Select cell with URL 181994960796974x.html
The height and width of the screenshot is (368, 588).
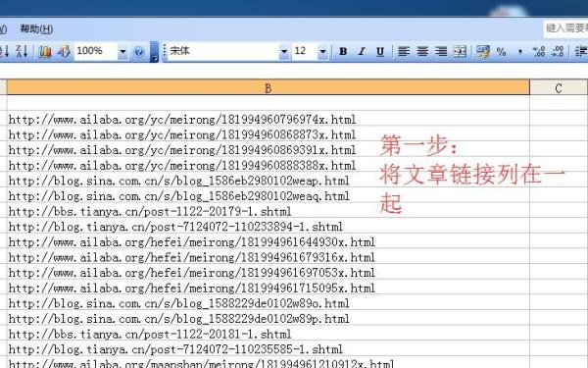pyautogui.click(x=269, y=120)
